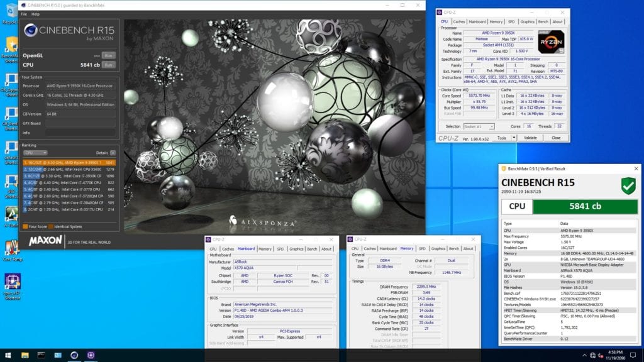Image resolution: width=644 pixels, height=362 pixels.
Task: Click the network icon in the system tray
Action: tap(592, 356)
